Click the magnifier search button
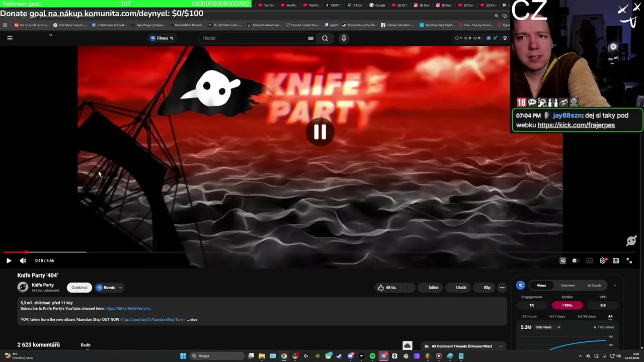 click(x=325, y=38)
